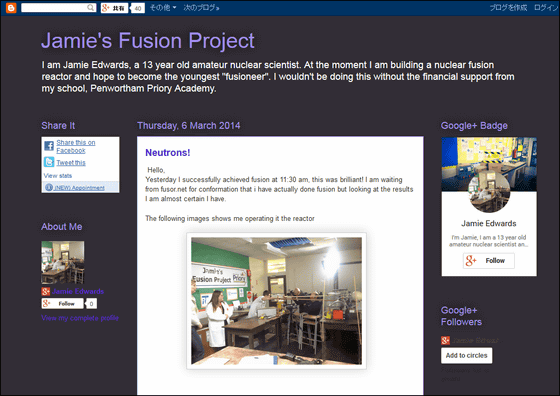The width and height of the screenshot is (560, 396).
Task: Click the follower count bubble showing 0
Action: tap(91, 304)
